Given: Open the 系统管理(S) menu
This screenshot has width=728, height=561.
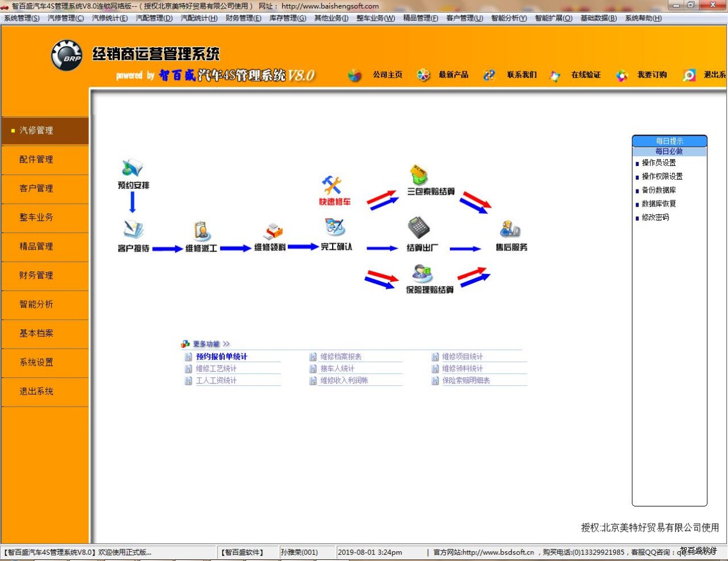Looking at the screenshot, I should (22, 18).
